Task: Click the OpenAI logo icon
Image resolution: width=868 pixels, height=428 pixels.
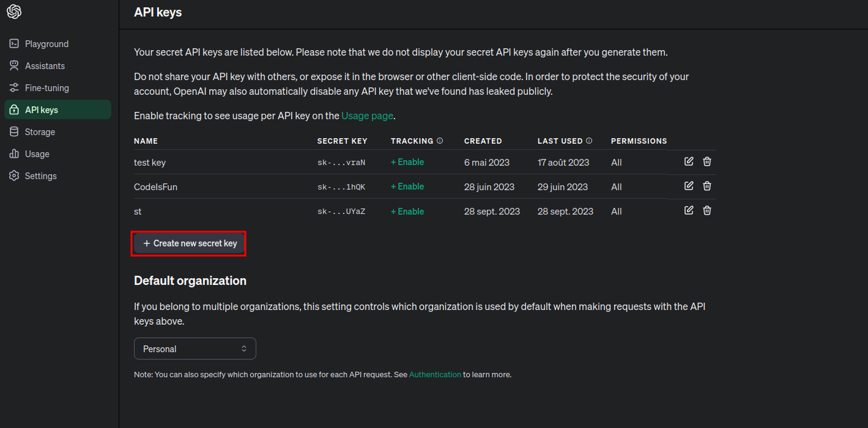Action: pyautogui.click(x=14, y=12)
